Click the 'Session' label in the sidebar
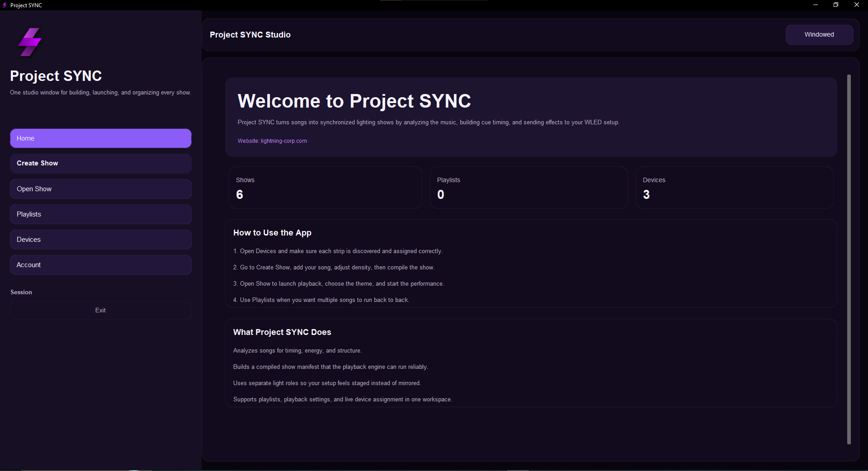The image size is (868, 471). coord(21,292)
